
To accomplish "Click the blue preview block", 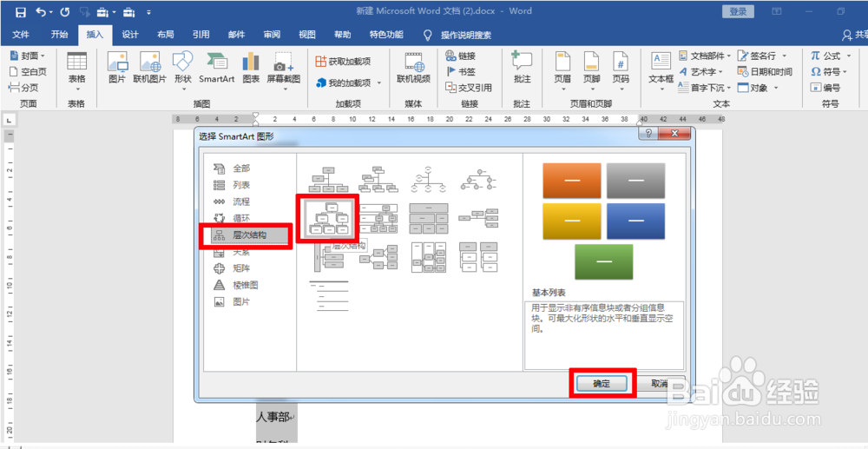I will click(636, 221).
